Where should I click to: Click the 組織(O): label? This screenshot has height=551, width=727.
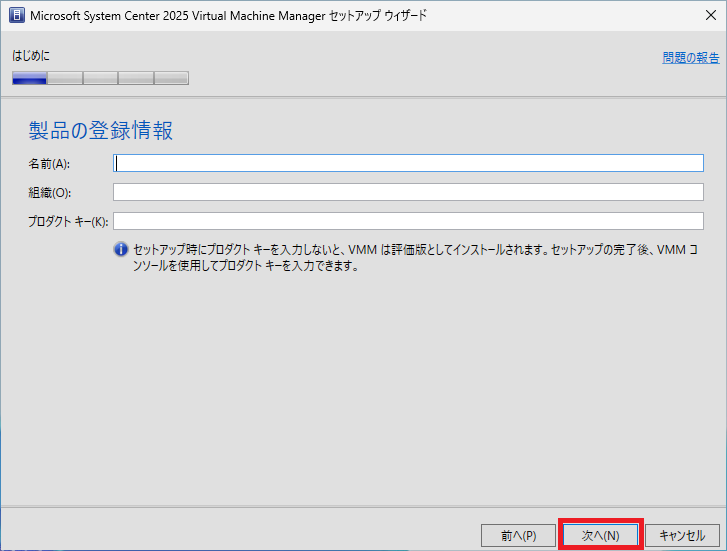50,192
